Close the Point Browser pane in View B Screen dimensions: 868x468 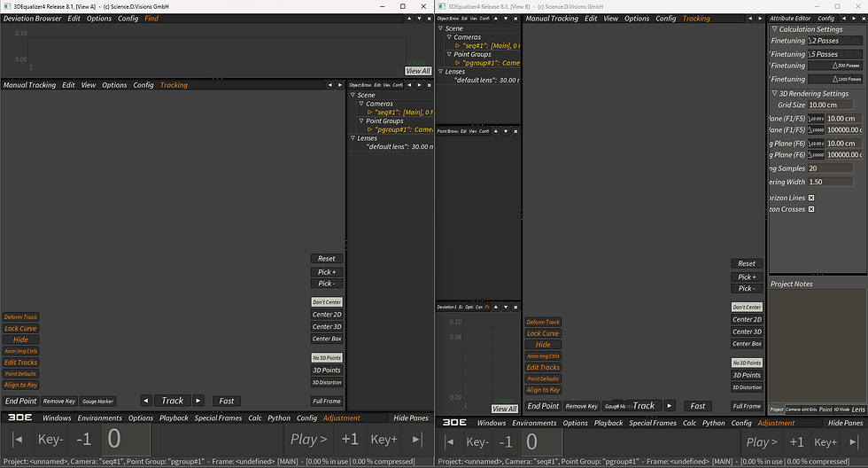coord(515,131)
